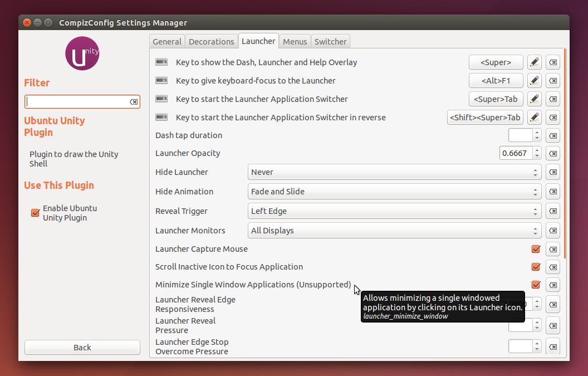Reset Dash tap duration to default
Image resolution: width=588 pixels, height=376 pixels.
point(553,135)
